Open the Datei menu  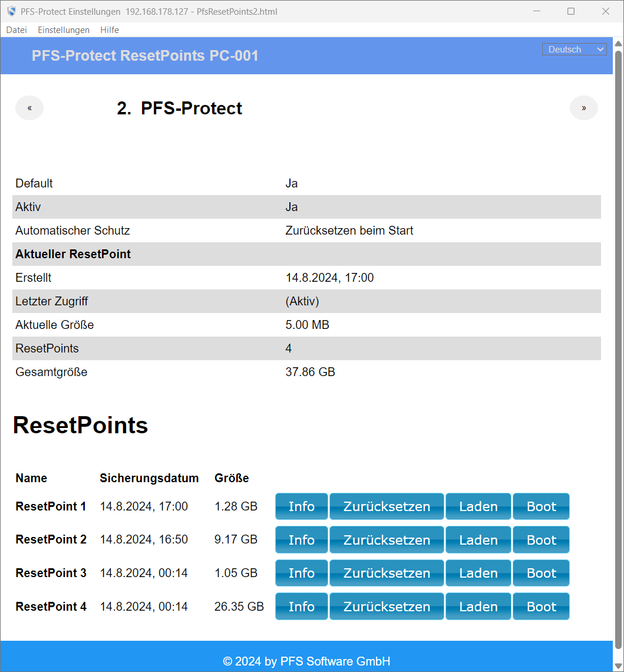(16, 29)
